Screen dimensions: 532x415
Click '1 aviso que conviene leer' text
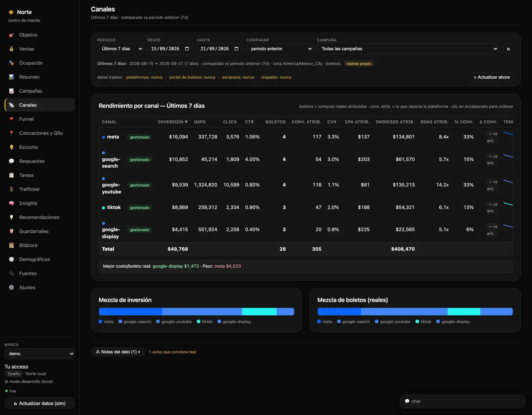[x=173, y=352]
